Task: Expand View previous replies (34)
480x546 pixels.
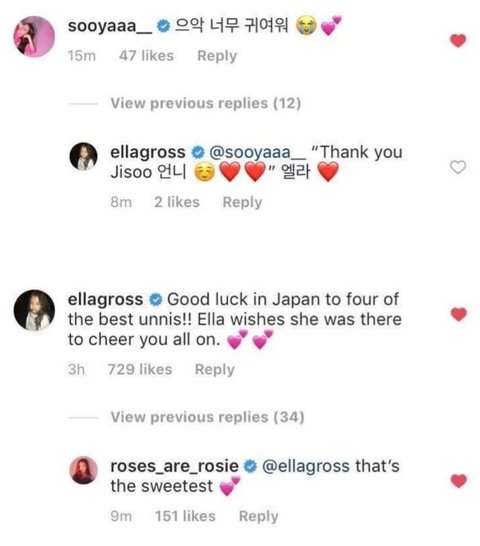Action: [207, 417]
